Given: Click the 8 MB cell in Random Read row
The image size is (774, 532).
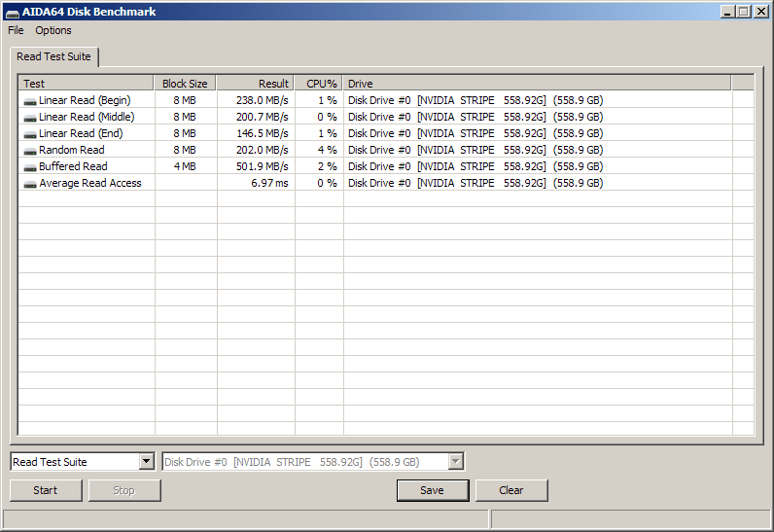Looking at the screenshot, I should 185,150.
